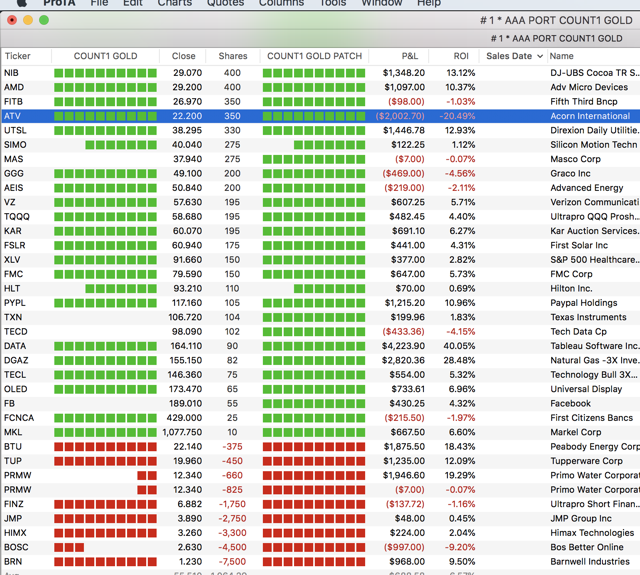The height and width of the screenshot is (575, 640).
Task: Click PRMW row with -660 shares
Action: pos(320,475)
